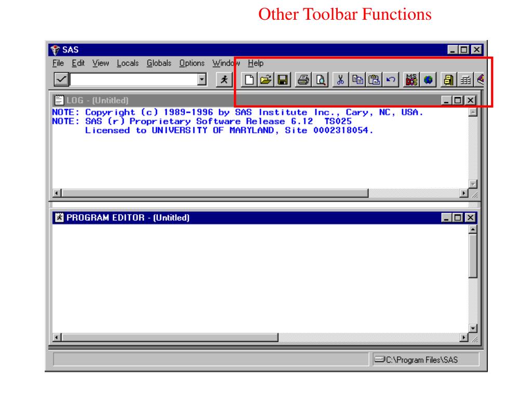532x399 pixels.
Task: Click PROGRAM EDITOR horizontal scrollbar thumb
Action: [x=170, y=337]
